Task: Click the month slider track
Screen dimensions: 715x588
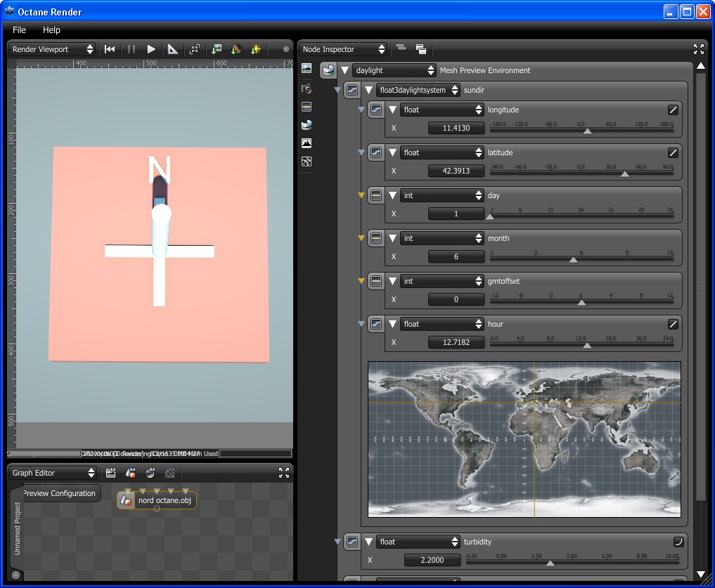Action: tap(581, 259)
